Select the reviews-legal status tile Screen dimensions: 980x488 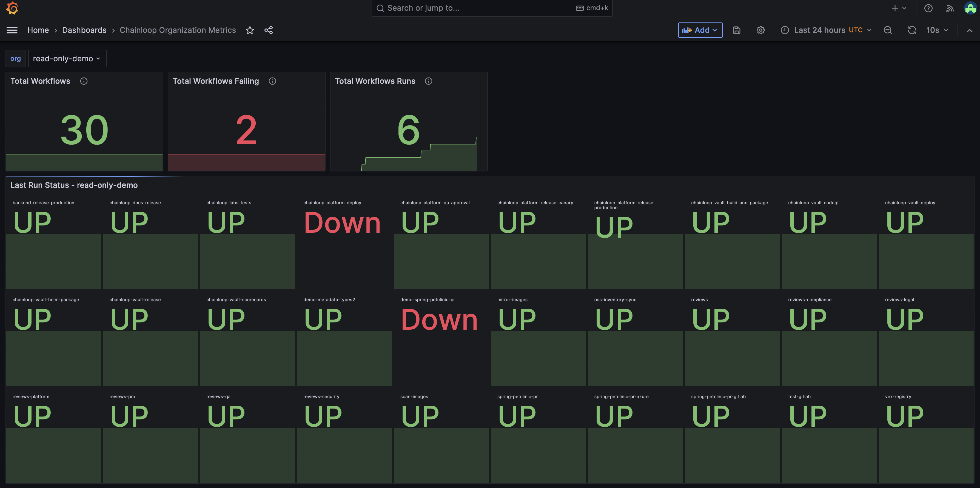click(x=926, y=340)
